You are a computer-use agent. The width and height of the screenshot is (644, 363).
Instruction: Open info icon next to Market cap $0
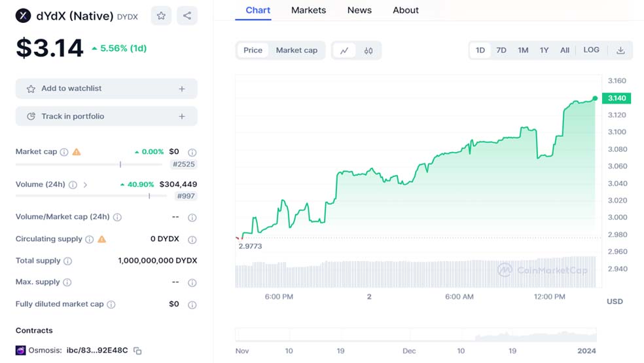coord(192,152)
